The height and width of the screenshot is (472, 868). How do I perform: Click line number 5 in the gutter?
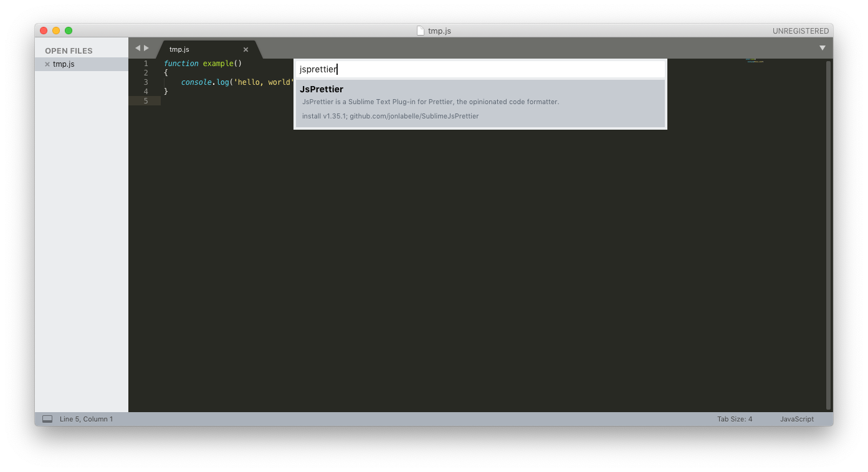[x=146, y=101]
